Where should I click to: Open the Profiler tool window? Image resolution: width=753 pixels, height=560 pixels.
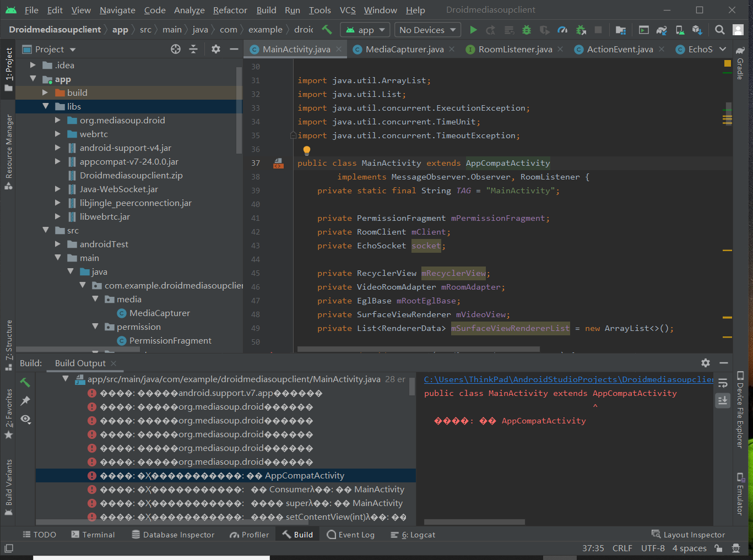point(250,535)
